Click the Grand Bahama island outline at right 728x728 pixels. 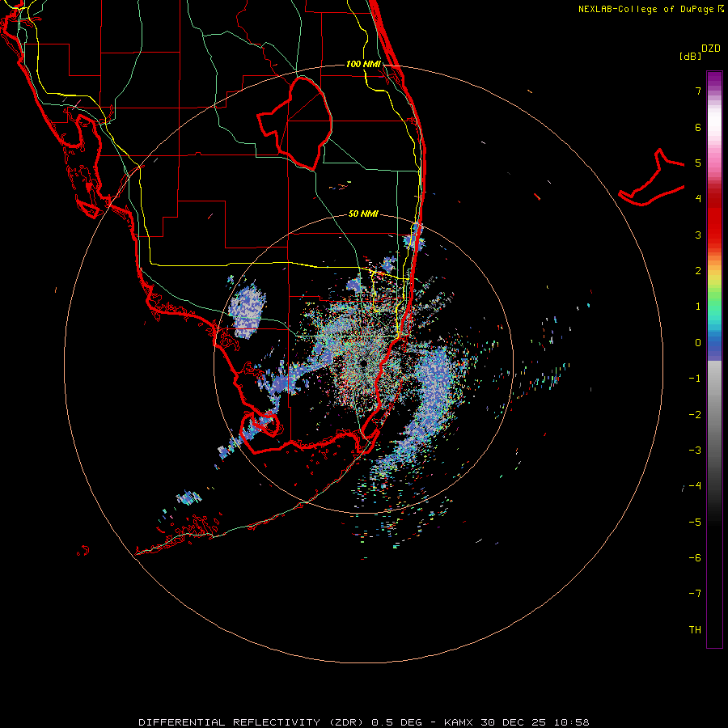pos(652,178)
